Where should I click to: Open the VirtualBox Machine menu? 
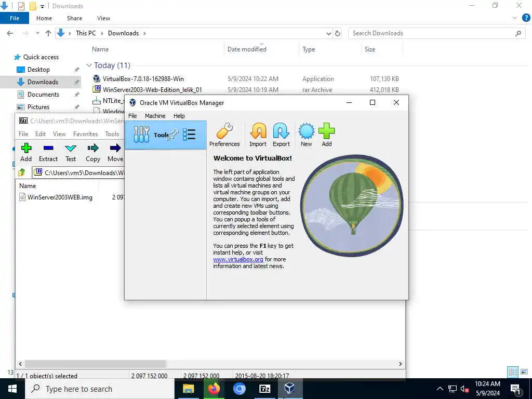155,116
